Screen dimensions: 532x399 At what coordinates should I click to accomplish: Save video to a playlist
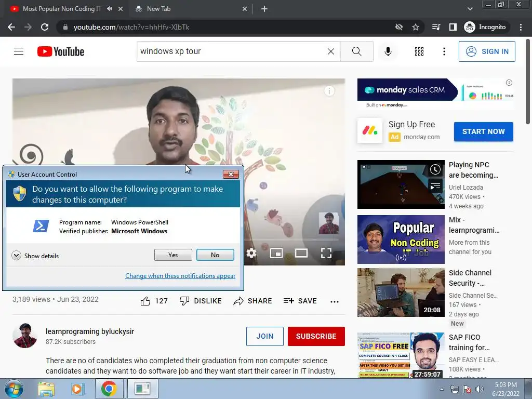(300, 301)
